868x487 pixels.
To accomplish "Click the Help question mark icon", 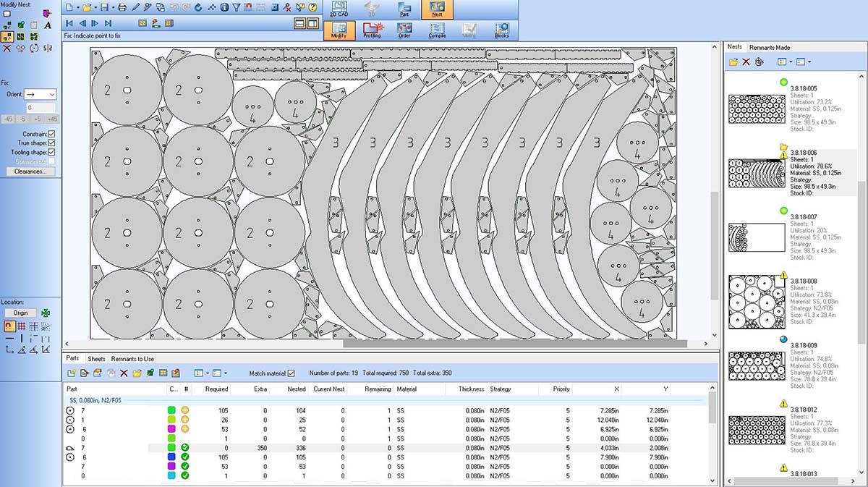I will pos(312,7).
